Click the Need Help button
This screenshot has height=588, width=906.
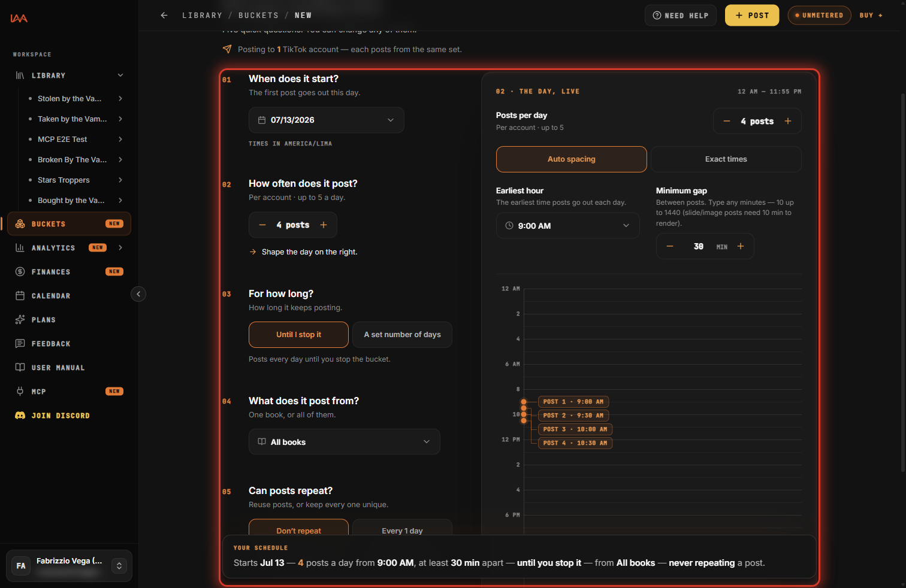coord(681,16)
